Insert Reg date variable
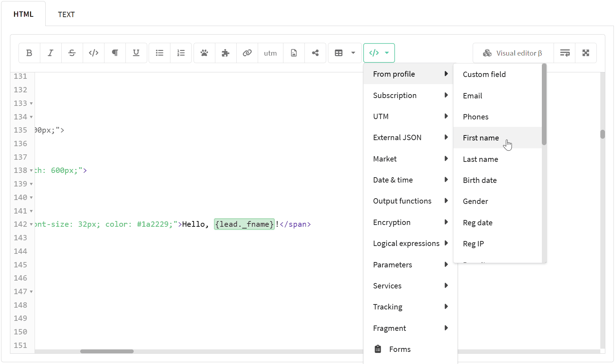Viewport: 616px width, 364px height. [498, 223]
